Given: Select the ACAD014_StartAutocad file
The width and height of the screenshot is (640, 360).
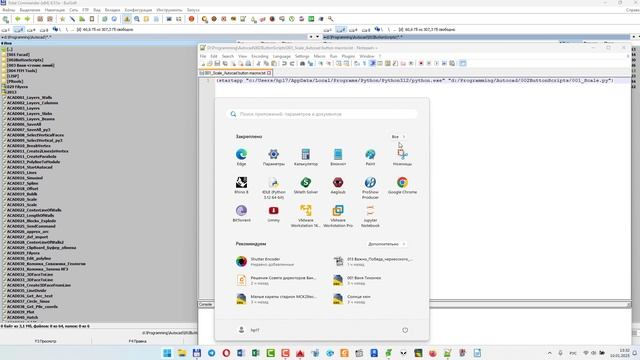Looking at the screenshot, I should (x=29, y=167).
